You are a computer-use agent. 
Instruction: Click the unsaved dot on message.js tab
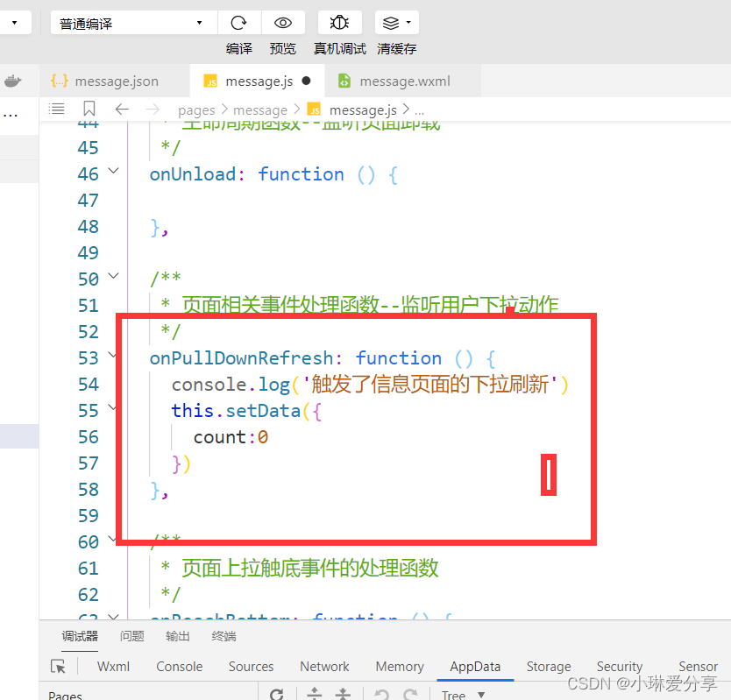(306, 81)
